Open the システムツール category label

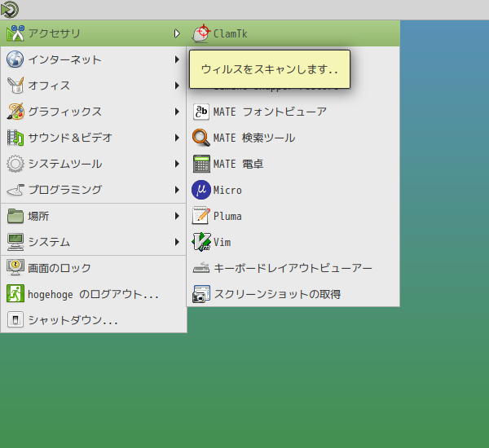[x=65, y=164]
